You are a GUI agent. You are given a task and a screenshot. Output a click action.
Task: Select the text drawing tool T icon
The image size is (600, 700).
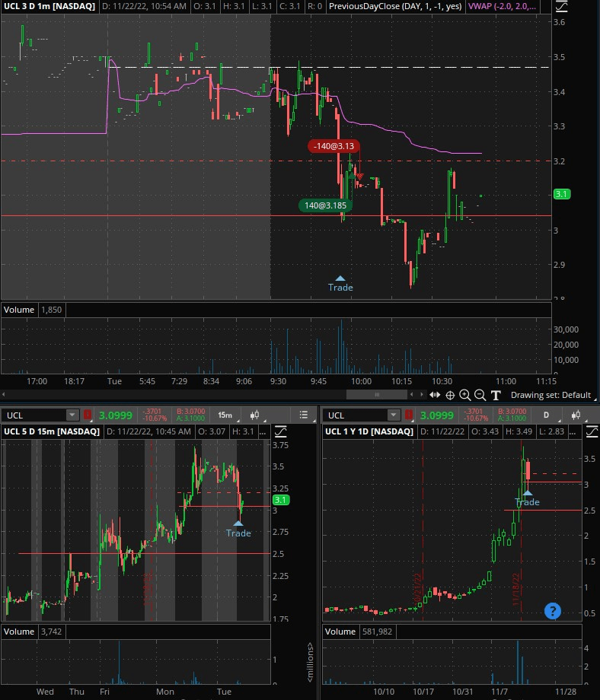point(496,395)
